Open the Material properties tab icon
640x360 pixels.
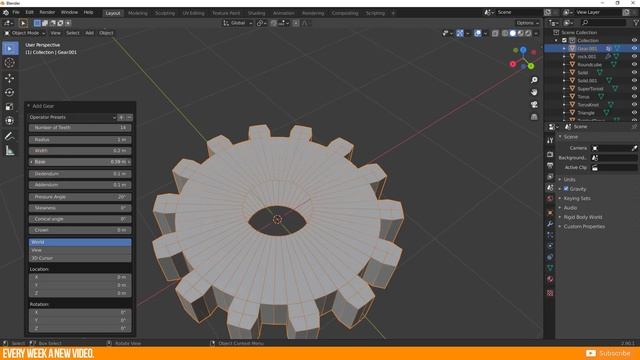coord(550,279)
